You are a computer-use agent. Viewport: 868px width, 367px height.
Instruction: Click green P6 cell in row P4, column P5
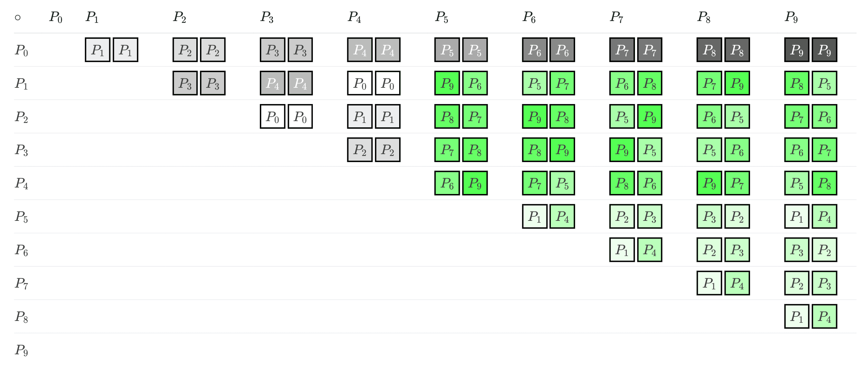click(x=447, y=183)
